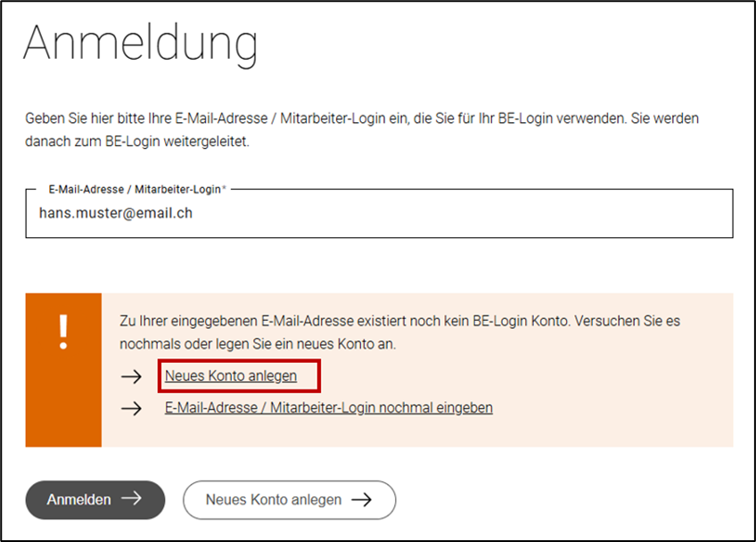Click the white exclamation mark warning icon
The width and height of the screenshot is (756, 542).
point(63,332)
